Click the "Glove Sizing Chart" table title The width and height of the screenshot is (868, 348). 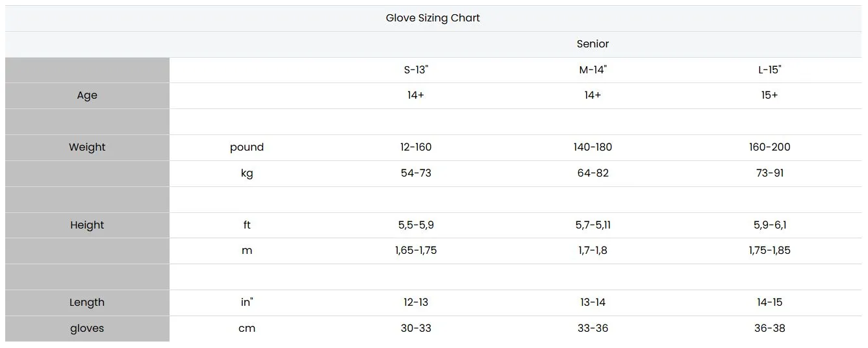(x=433, y=18)
